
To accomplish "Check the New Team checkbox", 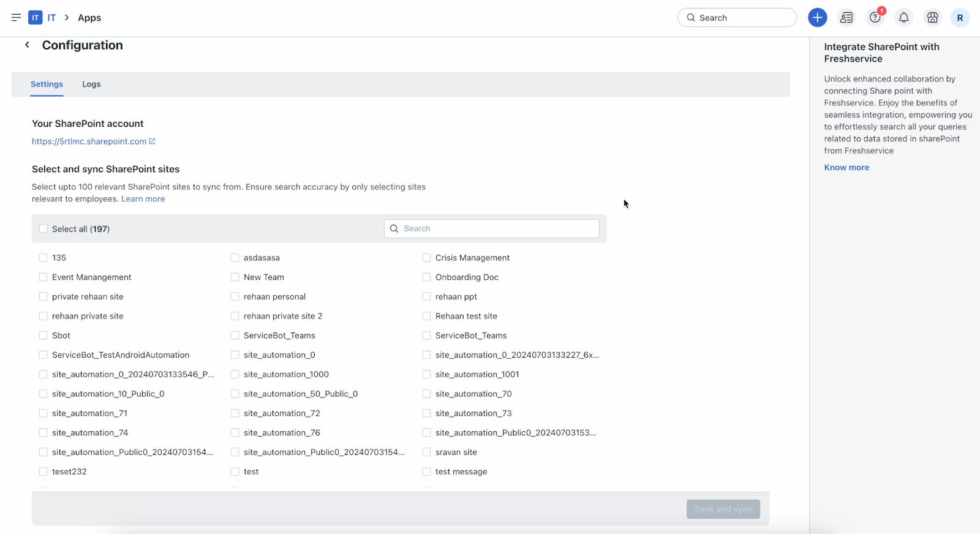I will tap(235, 277).
